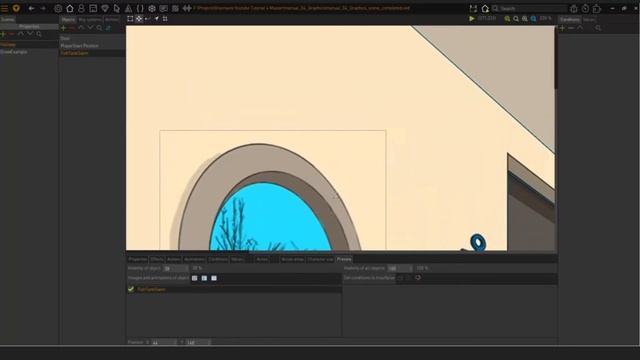Open the Values tab in right panel
Viewport: 640px width, 360px height.
click(x=589, y=19)
